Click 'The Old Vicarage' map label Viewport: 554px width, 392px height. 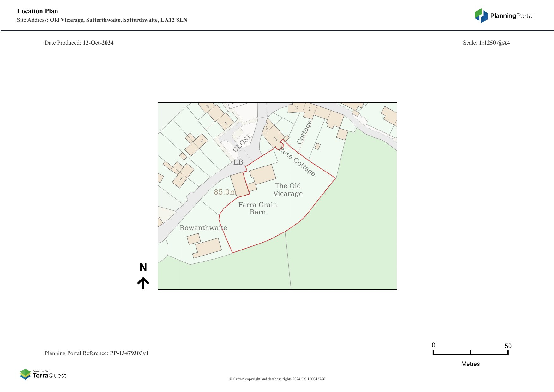(288, 190)
